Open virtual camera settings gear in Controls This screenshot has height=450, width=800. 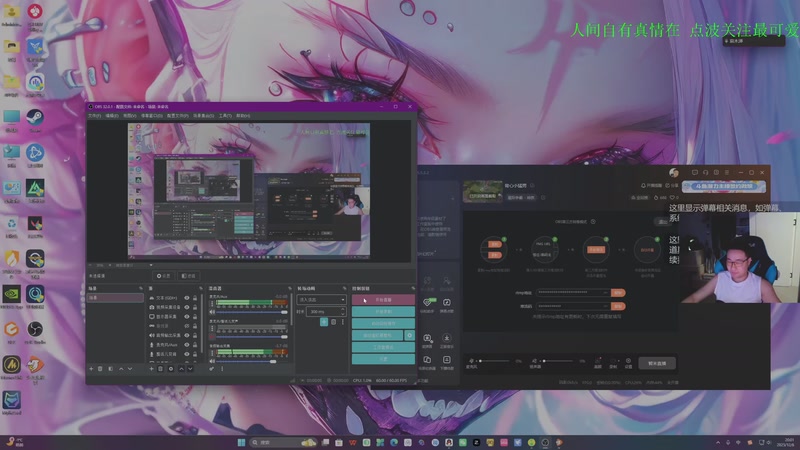coord(409,335)
